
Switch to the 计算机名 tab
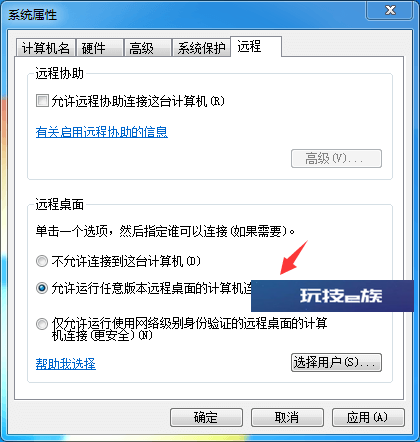coord(46,48)
